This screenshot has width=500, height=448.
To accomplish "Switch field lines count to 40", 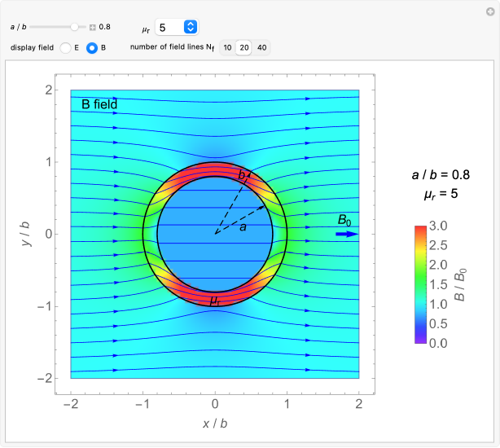I will [x=261, y=48].
